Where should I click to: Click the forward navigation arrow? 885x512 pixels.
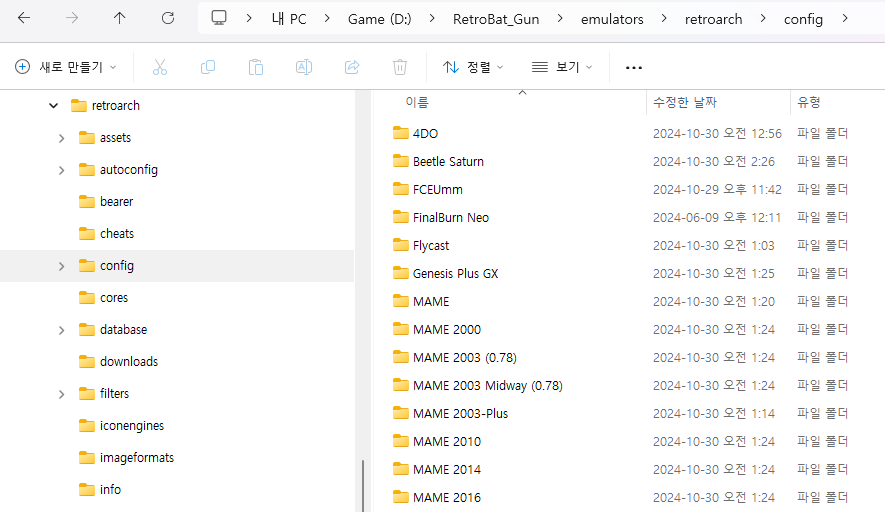click(x=72, y=18)
